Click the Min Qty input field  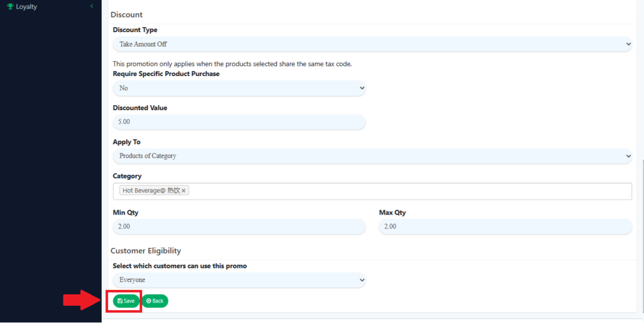click(239, 226)
